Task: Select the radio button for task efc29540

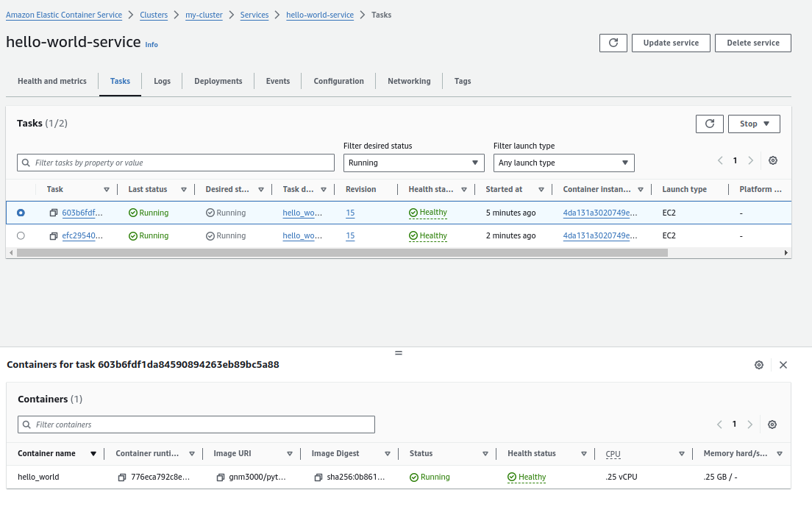Action: click(x=21, y=235)
